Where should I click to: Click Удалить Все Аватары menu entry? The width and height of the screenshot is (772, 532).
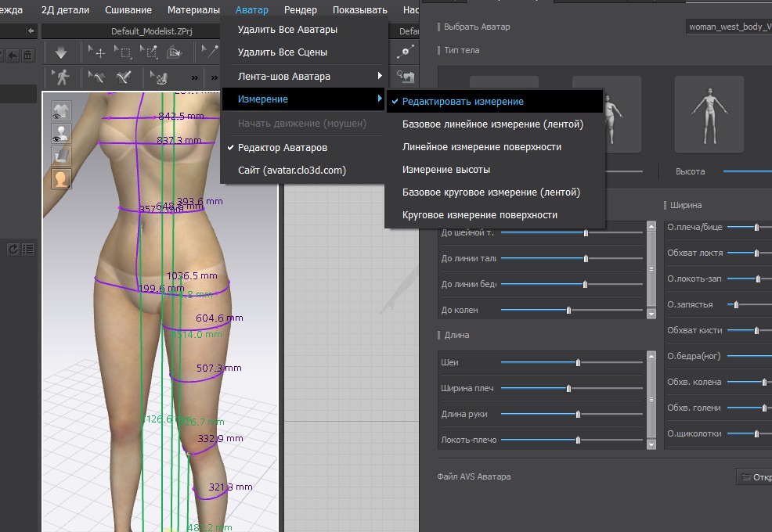click(287, 30)
